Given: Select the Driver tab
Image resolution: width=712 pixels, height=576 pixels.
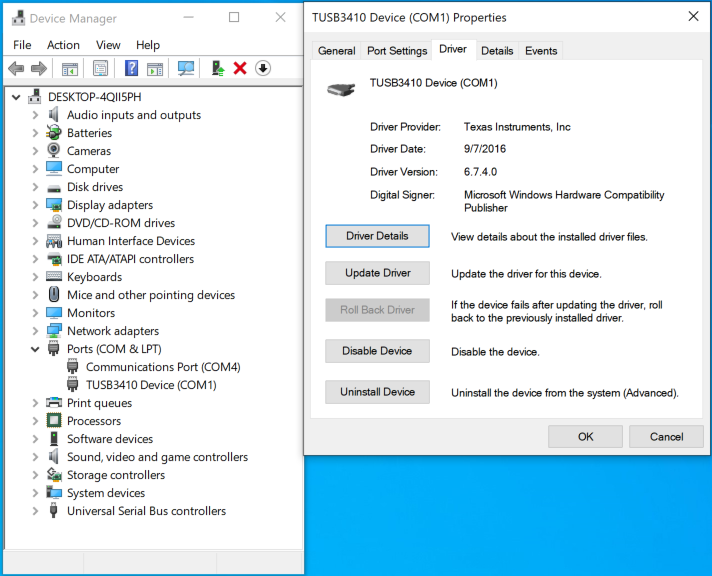Looking at the screenshot, I should (x=453, y=49).
